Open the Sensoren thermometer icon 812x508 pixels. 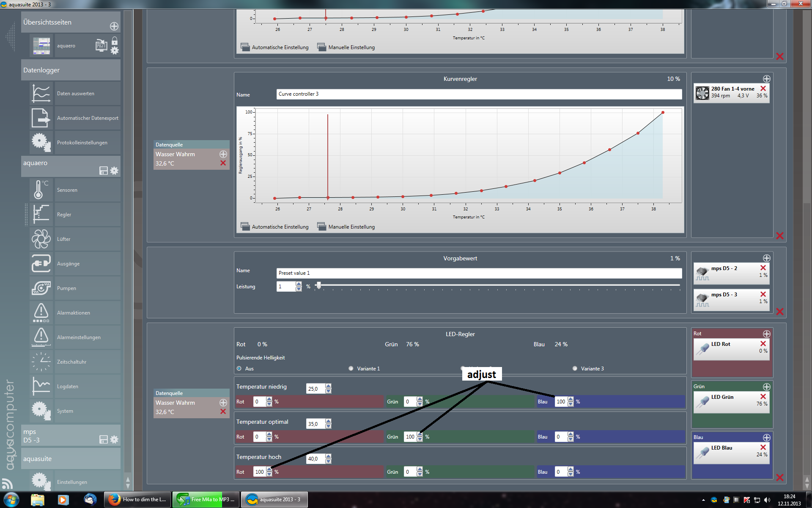[41, 190]
